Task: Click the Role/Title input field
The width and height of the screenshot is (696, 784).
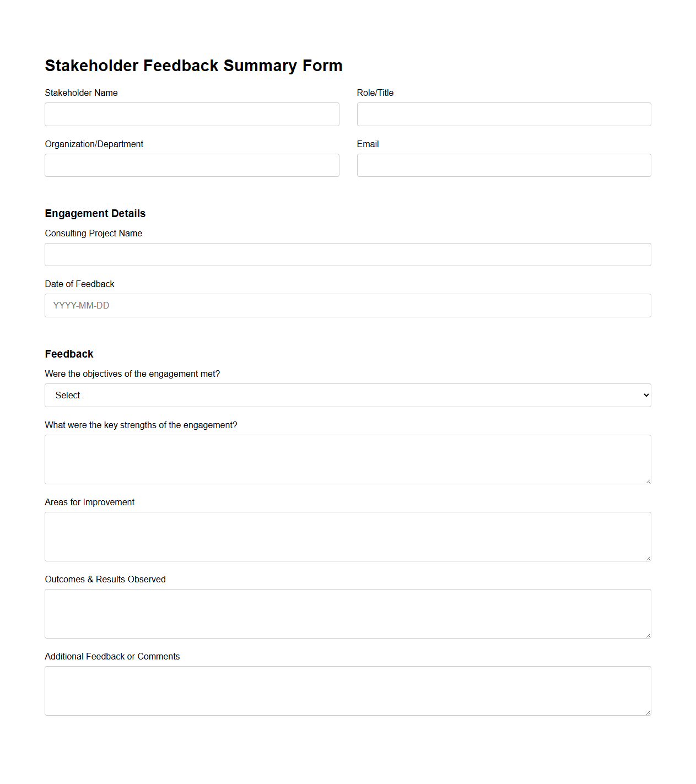Action: pos(504,114)
